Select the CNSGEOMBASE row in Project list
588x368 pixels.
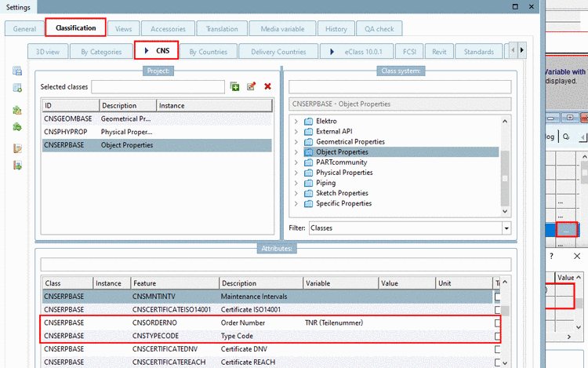coord(157,119)
